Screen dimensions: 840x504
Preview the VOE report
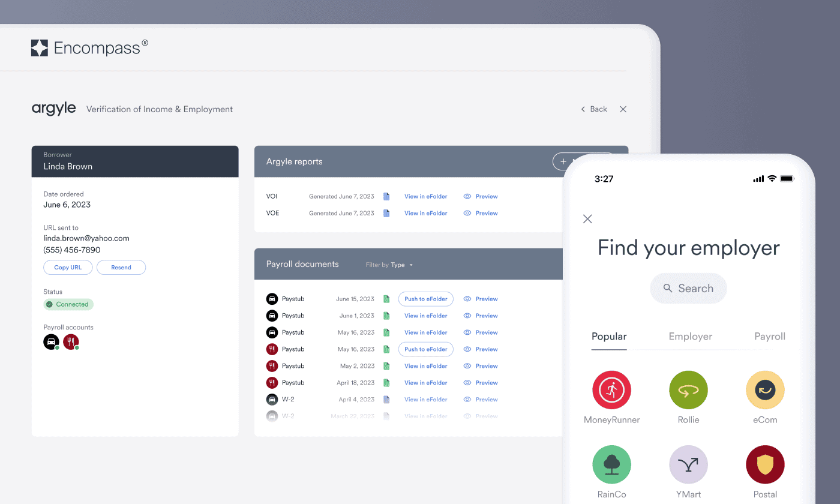(x=481, y=213)
